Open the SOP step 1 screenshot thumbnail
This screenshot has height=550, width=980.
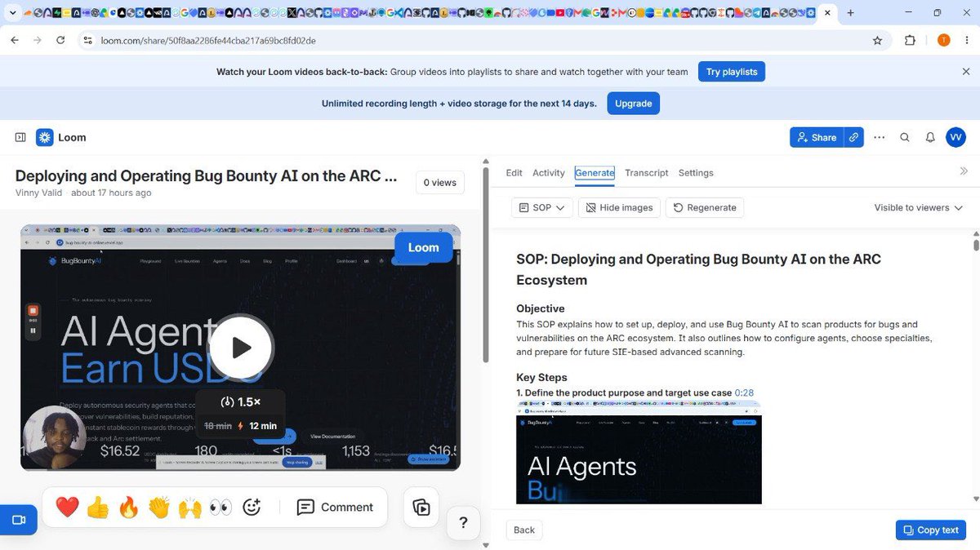[639, 452]
